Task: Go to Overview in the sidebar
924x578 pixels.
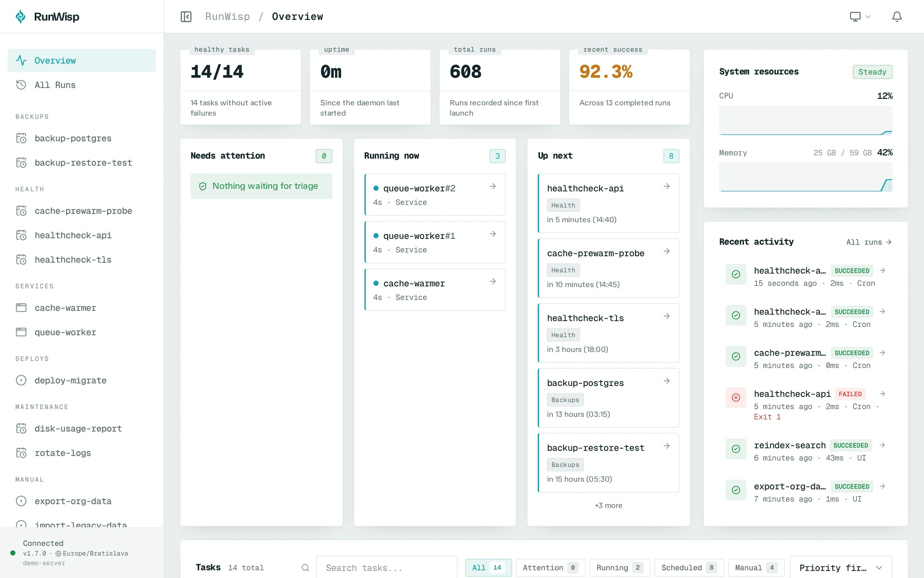Action: click(82, 60)
